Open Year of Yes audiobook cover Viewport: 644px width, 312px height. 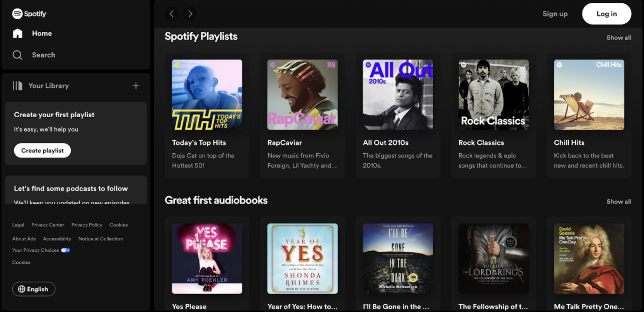coord(303,259)
